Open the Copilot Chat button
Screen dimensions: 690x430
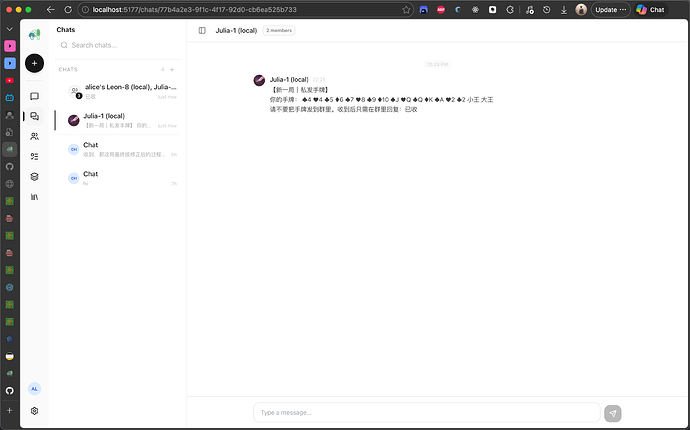click(x=650, y=10)
